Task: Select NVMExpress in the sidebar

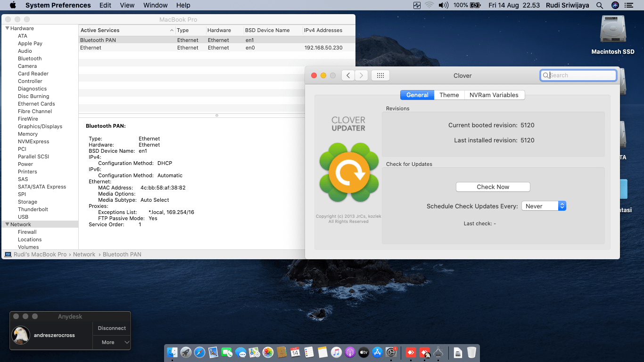Action: click(33, 141)
